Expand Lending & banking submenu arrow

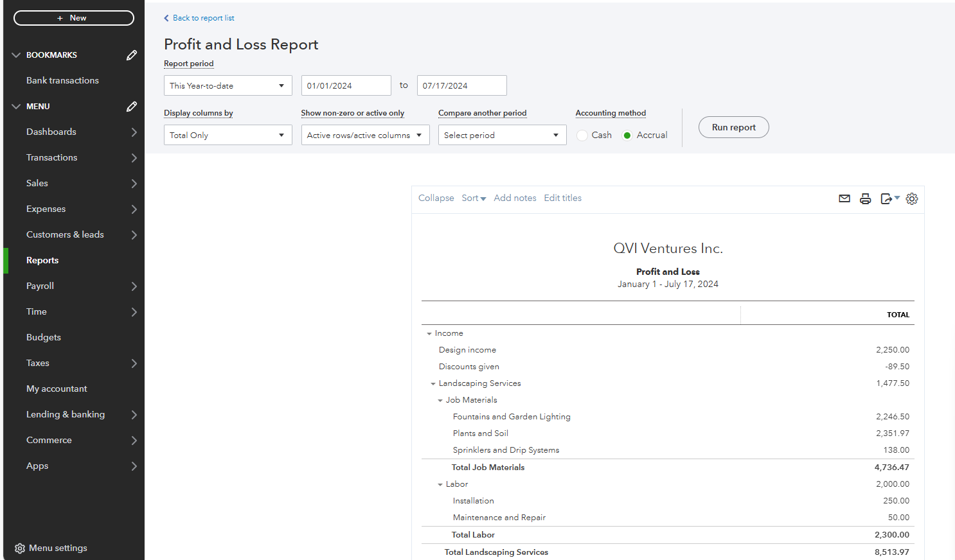point(134,415)
